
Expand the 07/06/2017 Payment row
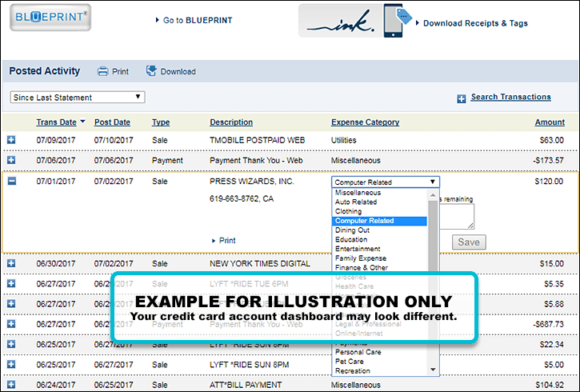pos(11,160)
